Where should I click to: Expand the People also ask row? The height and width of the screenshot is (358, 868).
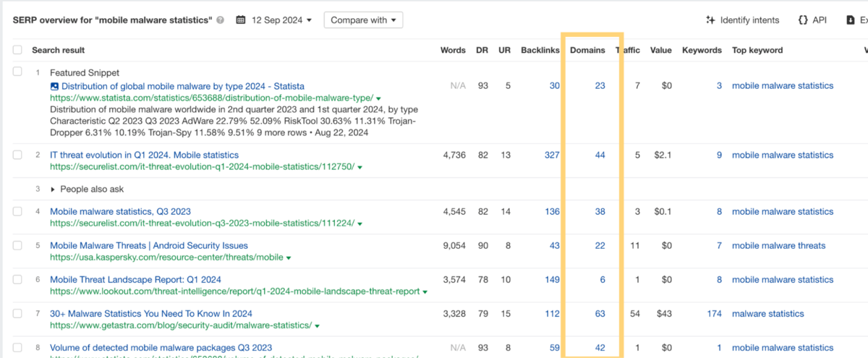(x=52, y=189)
